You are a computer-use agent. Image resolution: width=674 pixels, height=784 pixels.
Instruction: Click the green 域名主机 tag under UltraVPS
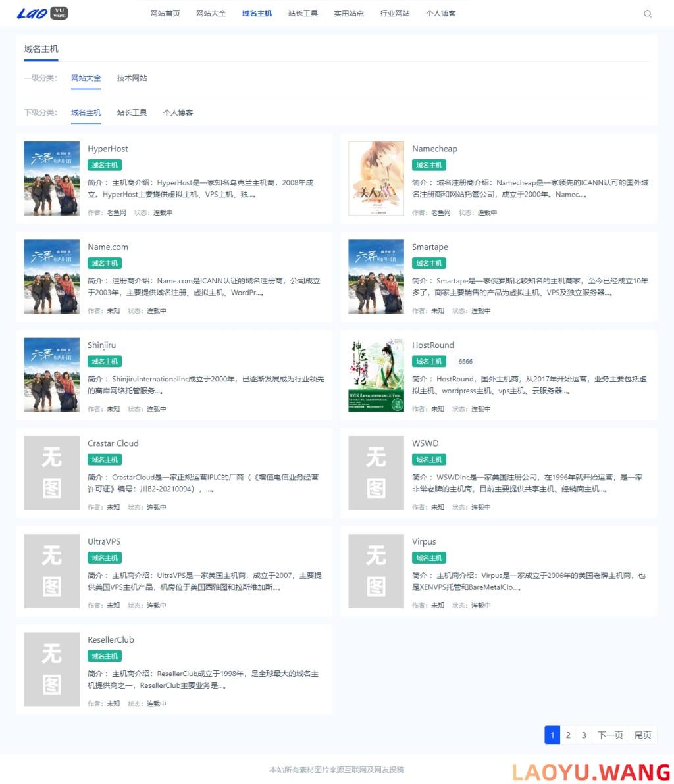(105, 558)
